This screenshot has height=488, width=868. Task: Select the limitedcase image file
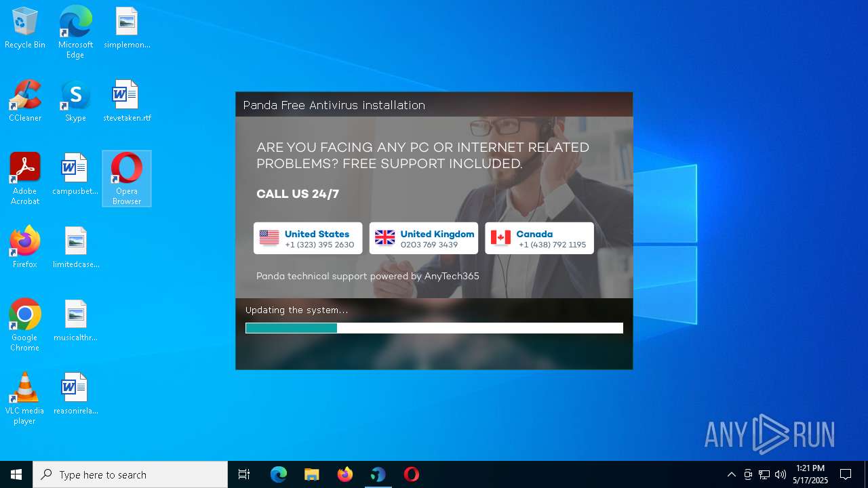(x=76, y=248)
